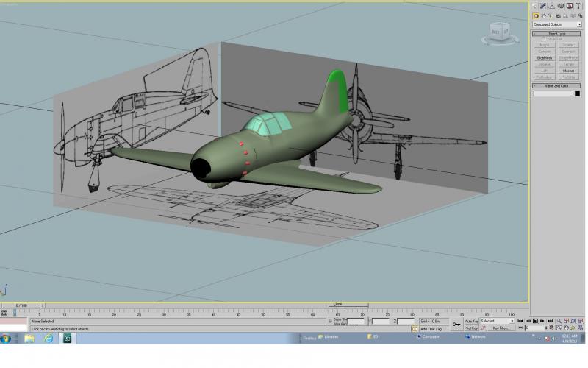The image size is (588, 368).
Task: Select the Orbit viewport tool
Action: pos(573,328)
